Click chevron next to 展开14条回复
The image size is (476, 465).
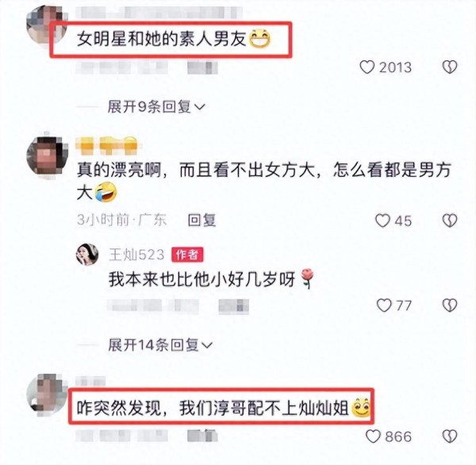[207, 346]
